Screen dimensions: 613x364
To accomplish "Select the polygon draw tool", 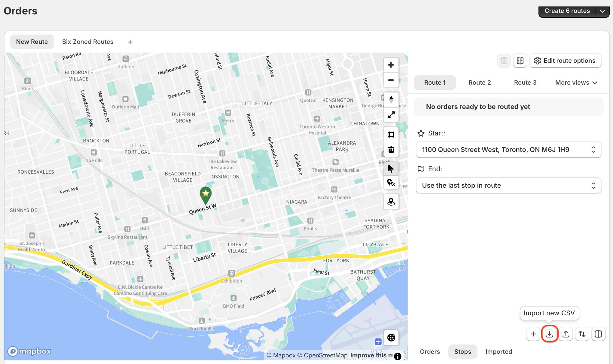I will pos(391,135).
